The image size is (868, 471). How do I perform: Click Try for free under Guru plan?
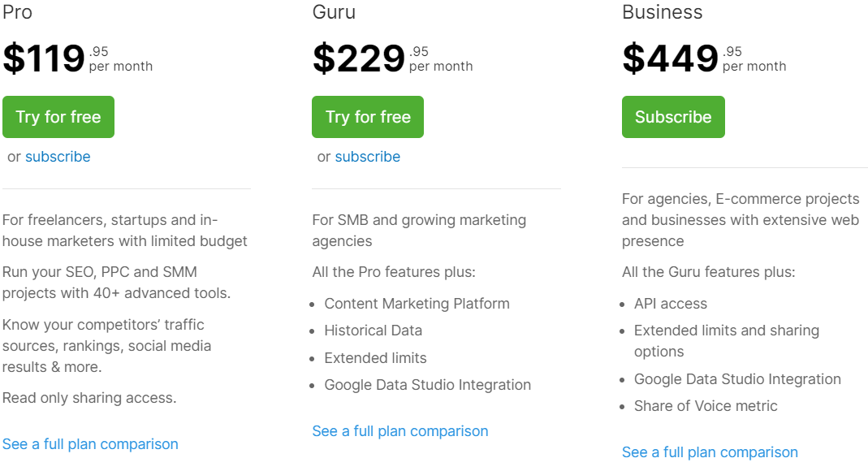(368, 117)
